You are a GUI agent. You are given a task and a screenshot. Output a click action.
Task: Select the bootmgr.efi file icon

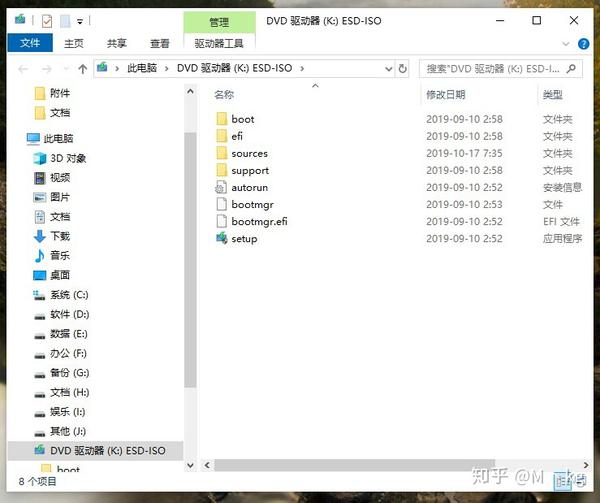pyautogui.click(x=222, y=221)
